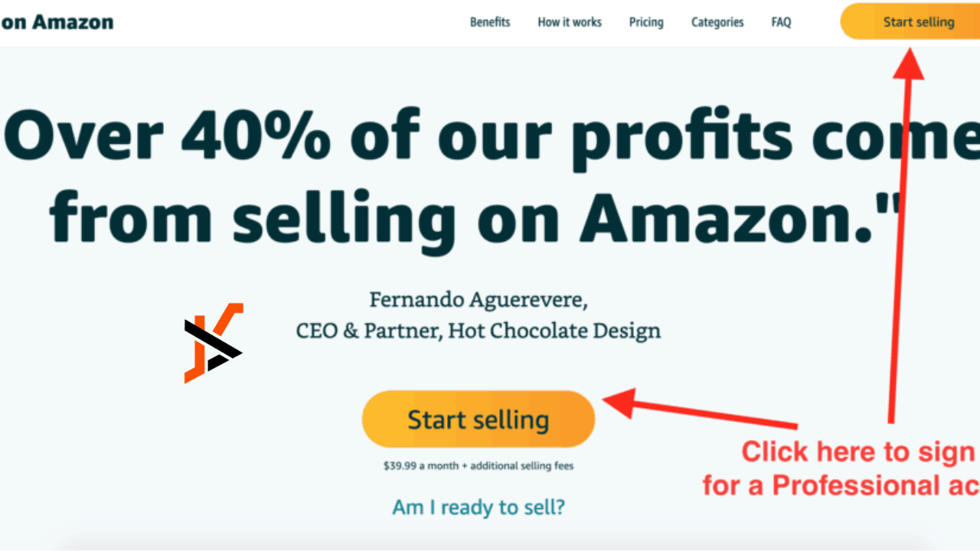
Task: Click red arrowhead beside center Start selling
Action: point(619,403)
